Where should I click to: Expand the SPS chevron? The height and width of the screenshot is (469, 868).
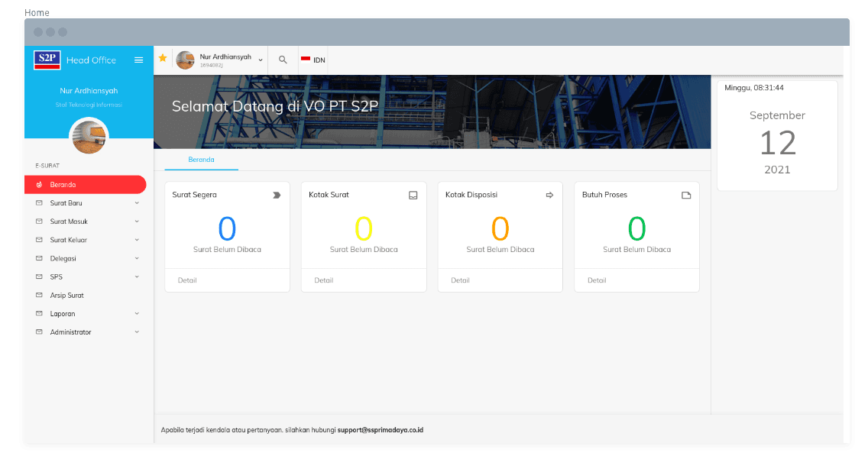[x=137, y=277]
